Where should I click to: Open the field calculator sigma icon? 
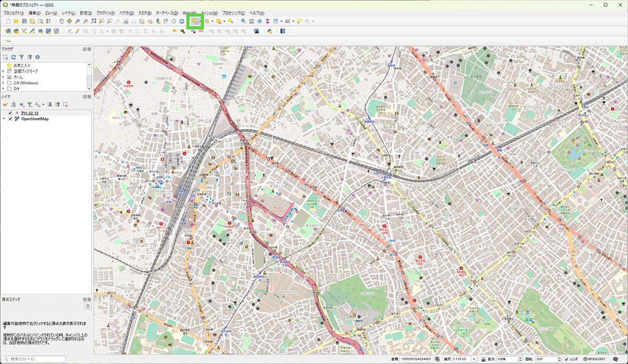click(x=267, y=21)
